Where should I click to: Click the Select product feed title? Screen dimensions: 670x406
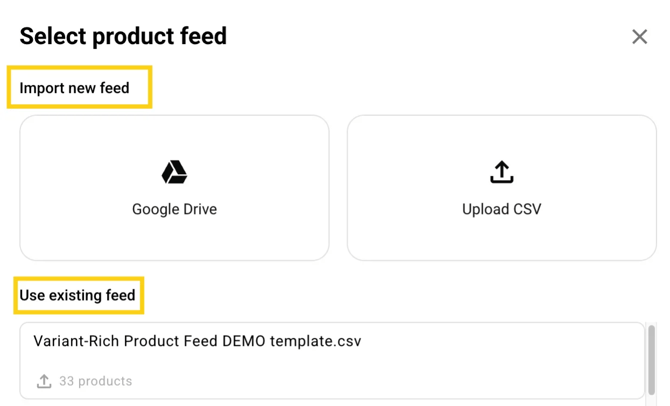coord(123,37)
